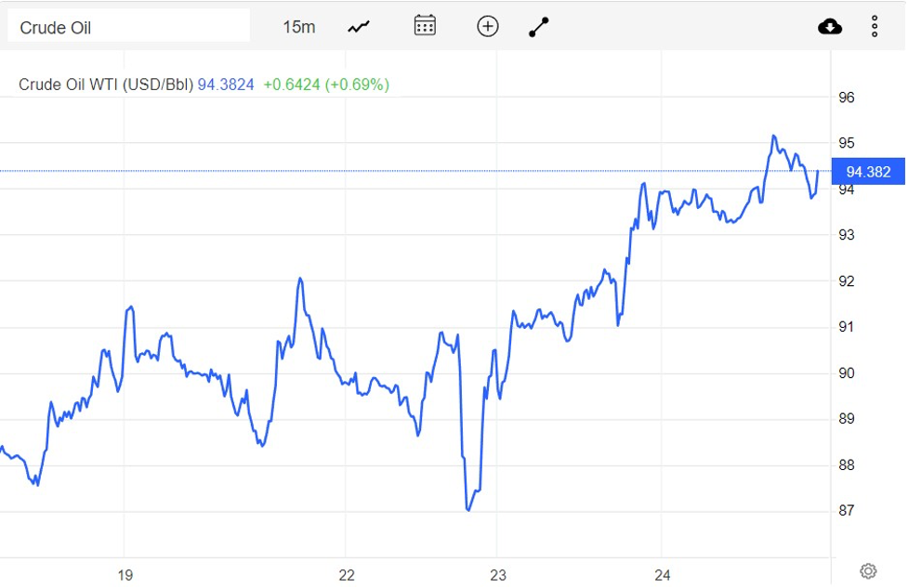Click the 94.3824 legend price value
The width and height of the screenshot is (908, 588).
[226, 85]
